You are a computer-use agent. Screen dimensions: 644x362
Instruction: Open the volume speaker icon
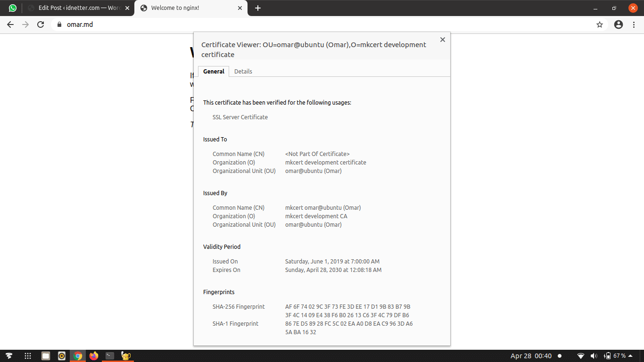click(x=594, y=356)
